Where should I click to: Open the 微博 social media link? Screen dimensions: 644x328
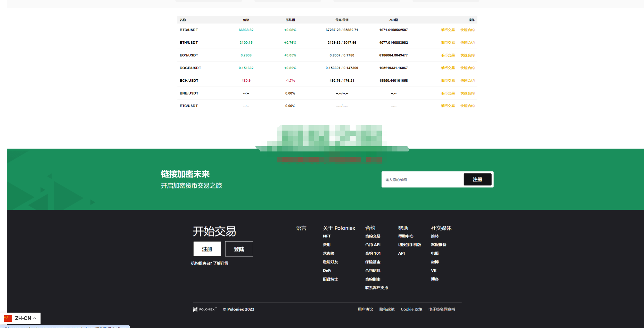435,262
